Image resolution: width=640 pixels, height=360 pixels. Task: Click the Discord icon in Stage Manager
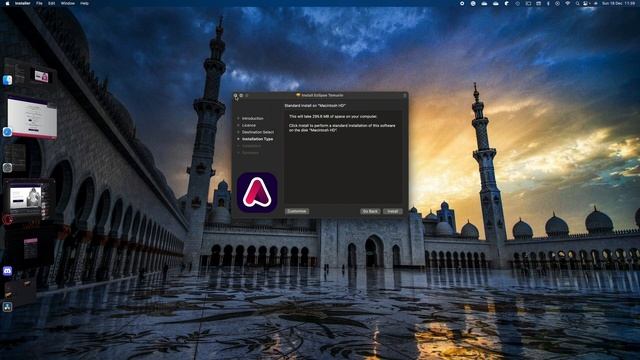[7, 271]
